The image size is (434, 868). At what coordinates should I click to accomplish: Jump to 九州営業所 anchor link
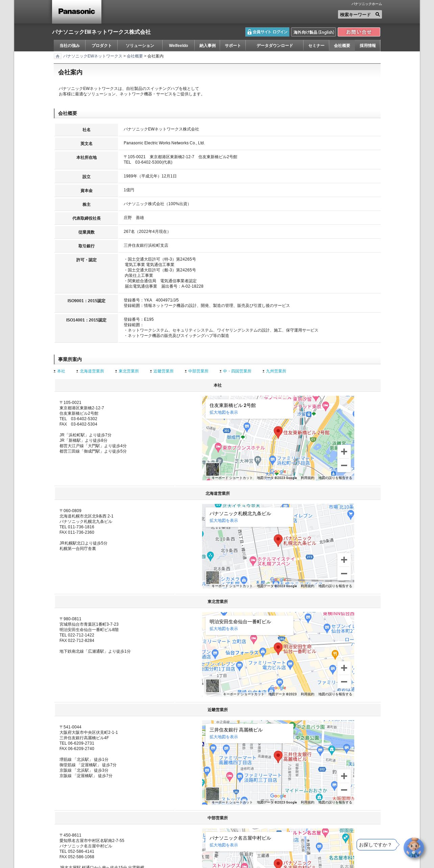[276, 371]
